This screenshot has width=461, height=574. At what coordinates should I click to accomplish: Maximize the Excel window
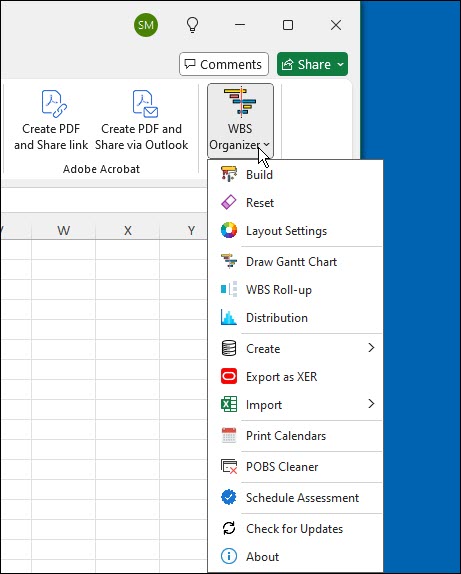point(288,25)
